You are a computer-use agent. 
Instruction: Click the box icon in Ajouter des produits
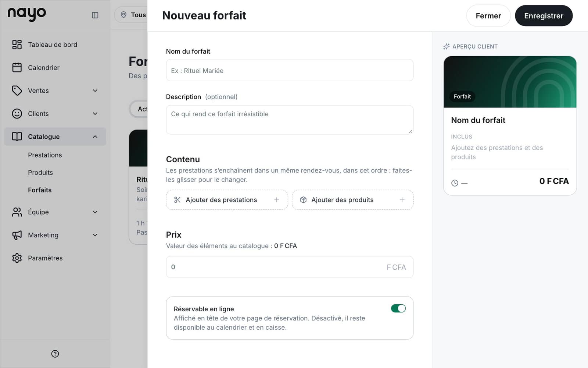303,200
